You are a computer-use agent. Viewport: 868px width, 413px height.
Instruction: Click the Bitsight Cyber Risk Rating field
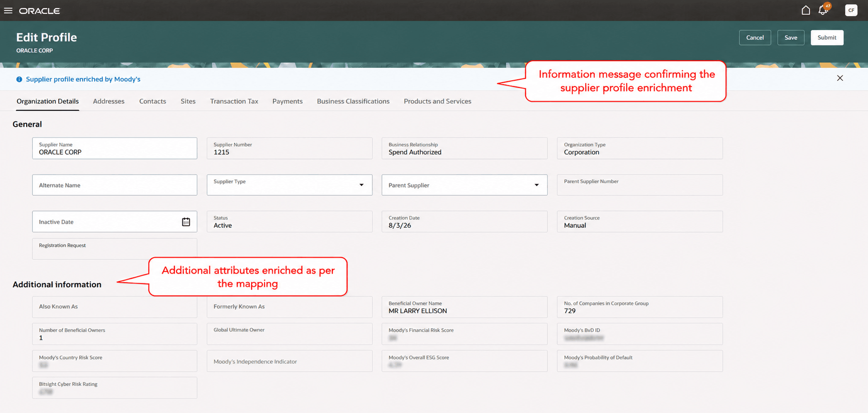[115, 388]
